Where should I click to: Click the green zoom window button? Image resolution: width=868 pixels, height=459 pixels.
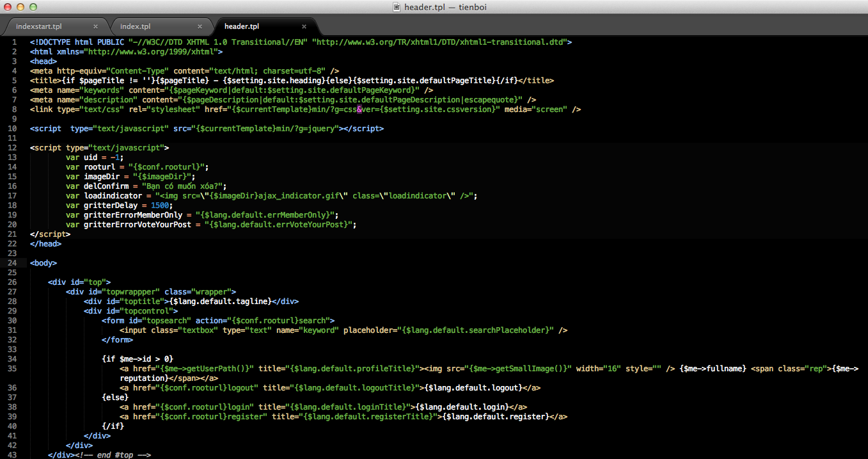coord(33,7)
